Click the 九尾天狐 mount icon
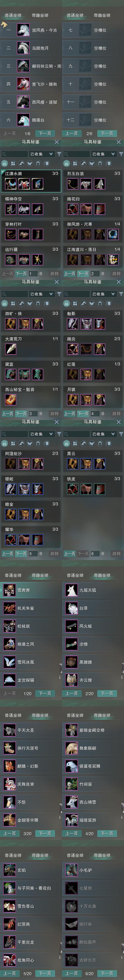124x980 pixels. click(x=72, y=590)
